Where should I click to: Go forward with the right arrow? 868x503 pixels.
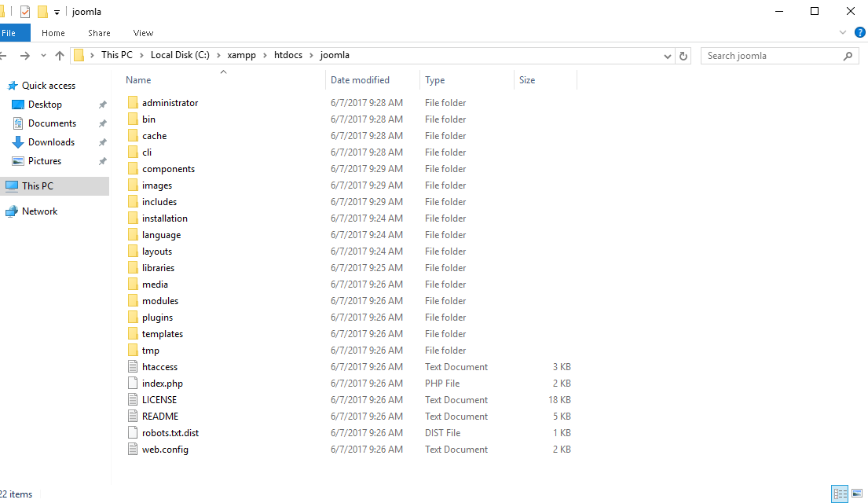[25, 55]
